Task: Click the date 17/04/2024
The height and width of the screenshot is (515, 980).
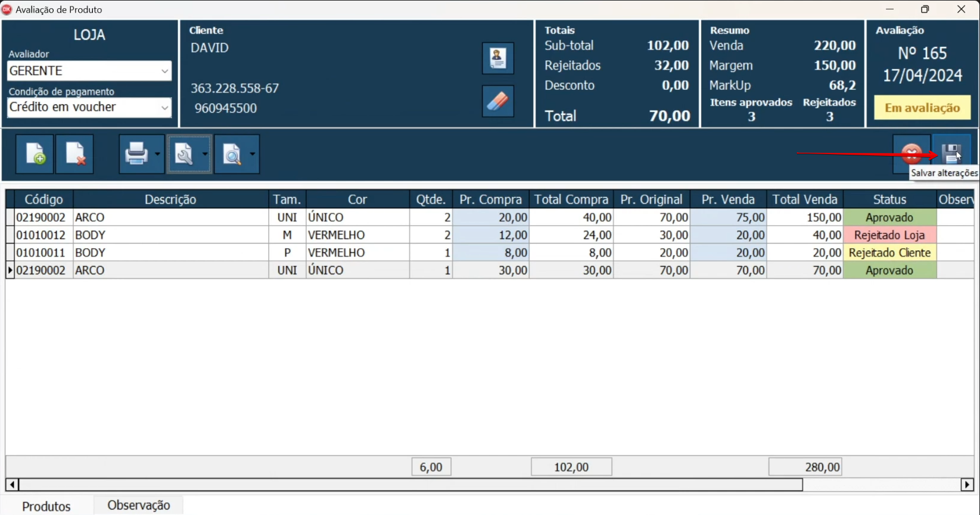Action: click(922, 76)
